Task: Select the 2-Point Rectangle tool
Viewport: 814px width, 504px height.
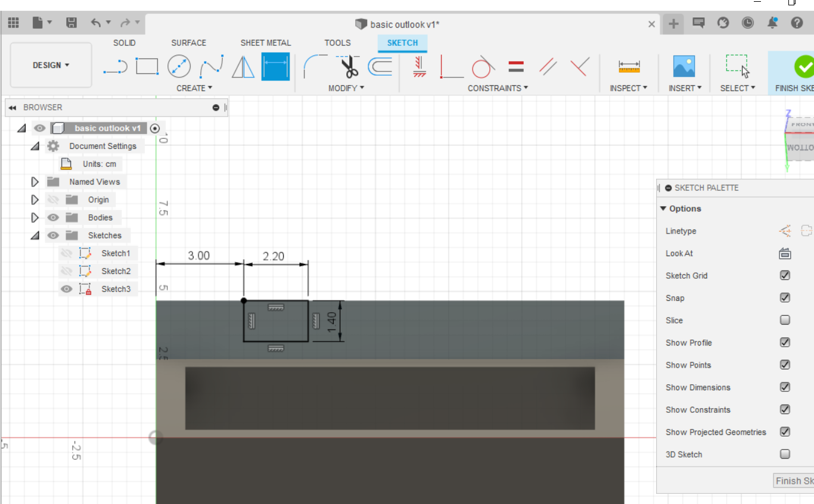Action: click(x=147, y=67)
